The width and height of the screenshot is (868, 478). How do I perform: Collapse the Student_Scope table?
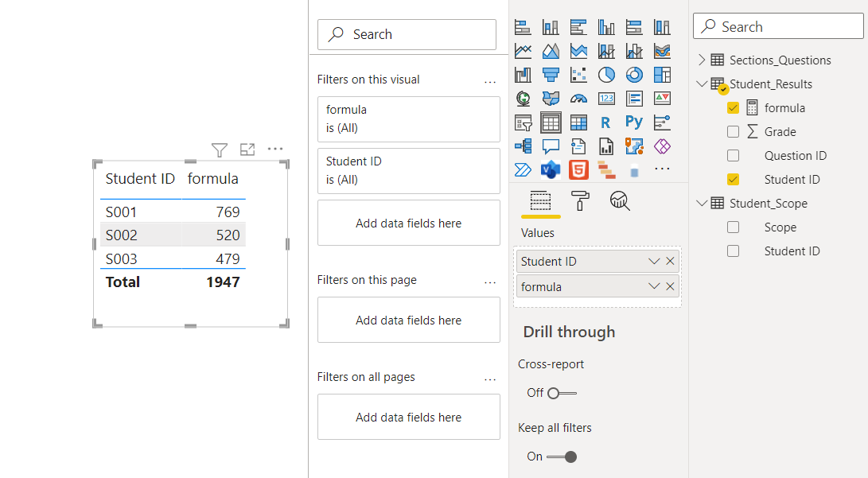[702, 203]
